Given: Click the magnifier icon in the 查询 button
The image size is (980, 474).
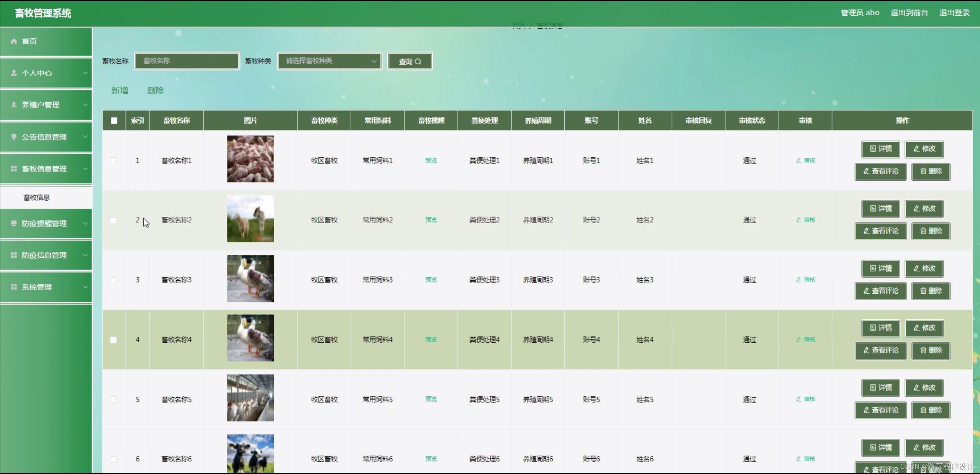Looking at the screenshot, I should coord(418,62).
